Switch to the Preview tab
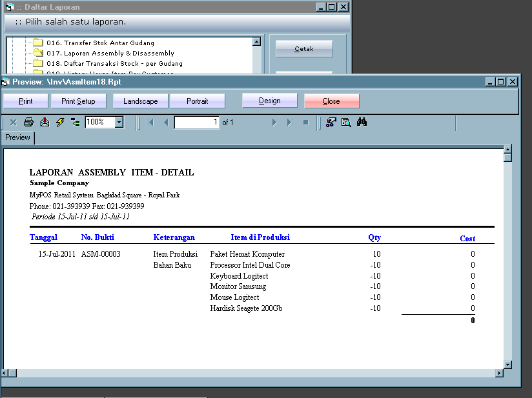Image resolution: width=532 pixels, height=398 pixels. click(x=17, y=137)
